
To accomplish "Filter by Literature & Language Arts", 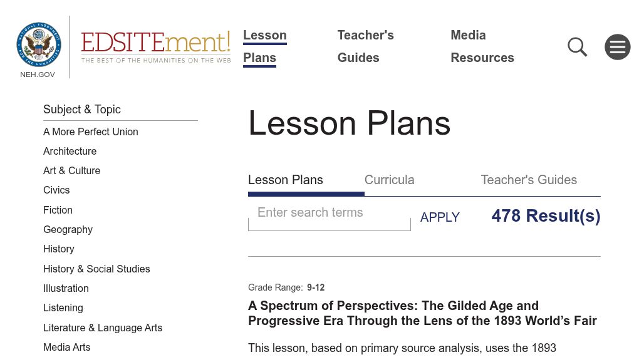I will 103,328.
